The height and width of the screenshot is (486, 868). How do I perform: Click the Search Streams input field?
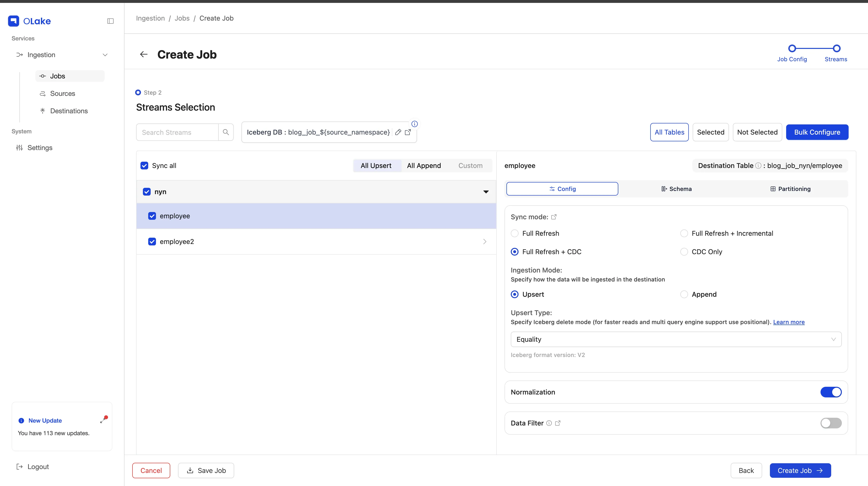coord(177,132)
